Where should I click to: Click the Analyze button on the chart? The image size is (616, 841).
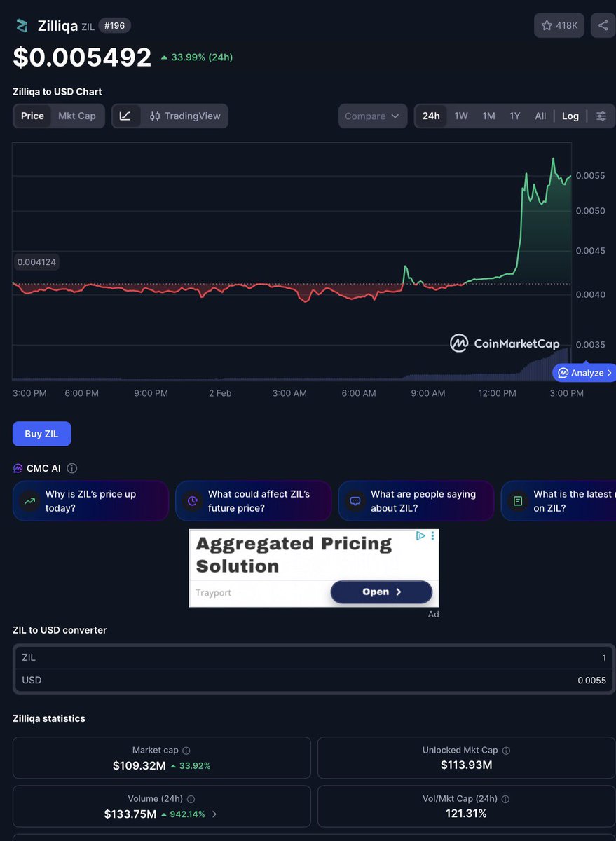point(584,372)
